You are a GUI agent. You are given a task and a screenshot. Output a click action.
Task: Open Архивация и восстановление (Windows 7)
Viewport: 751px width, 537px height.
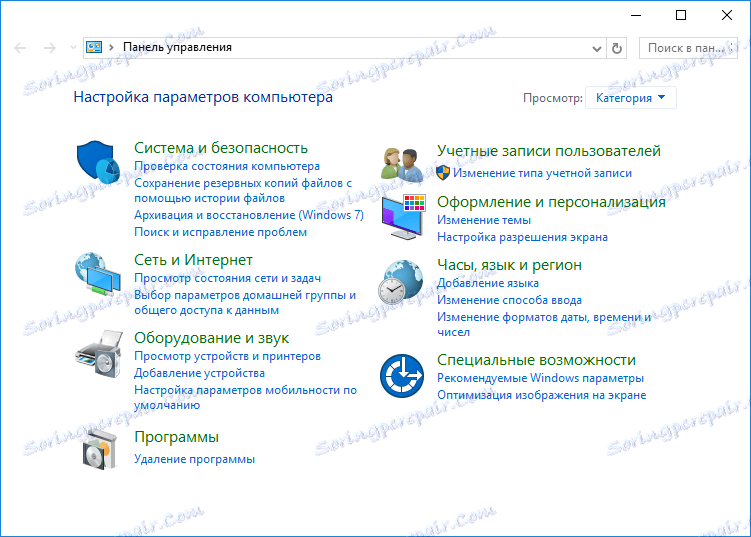pos(249,215)
